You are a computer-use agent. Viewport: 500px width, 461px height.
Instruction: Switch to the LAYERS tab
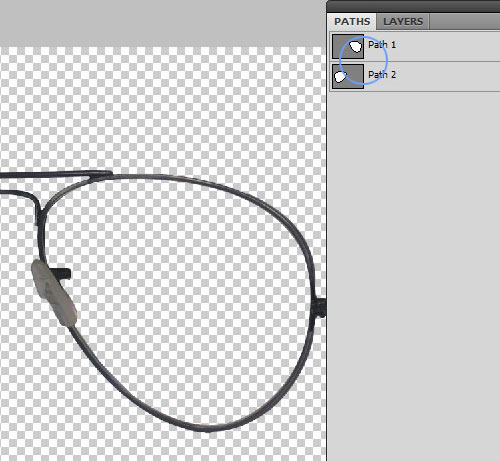point(403,22)
